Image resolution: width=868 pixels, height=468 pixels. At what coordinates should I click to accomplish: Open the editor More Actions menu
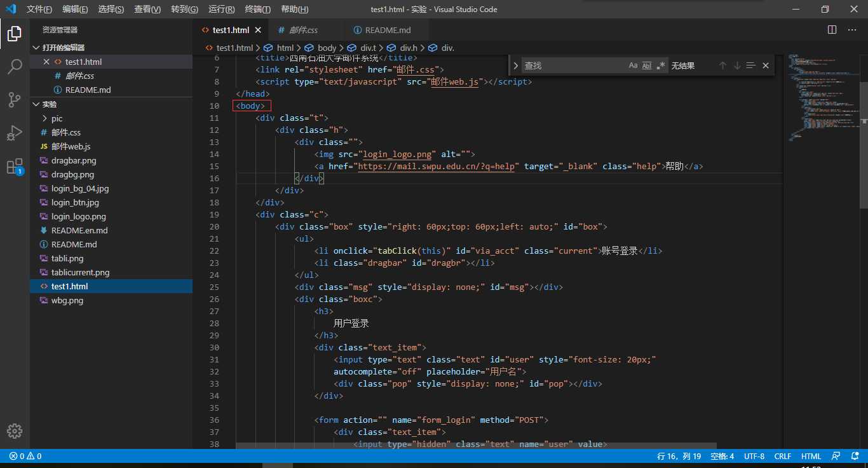point(853,30)
